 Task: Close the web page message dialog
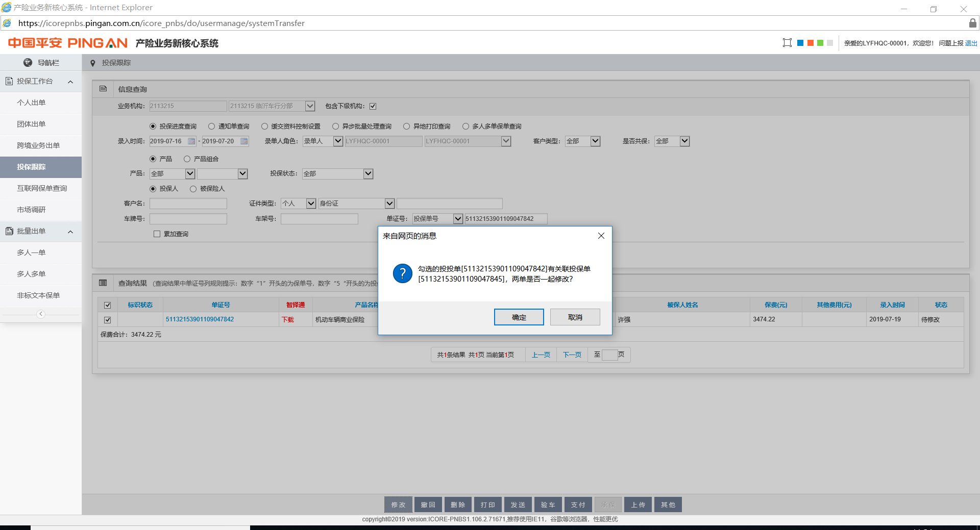pyautogui.click(x=601, y=236)
